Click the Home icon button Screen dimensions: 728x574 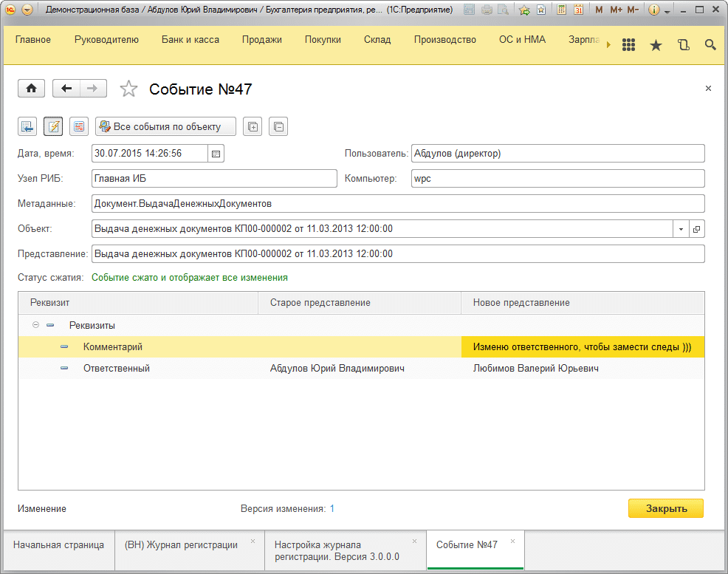pos(31,89)
